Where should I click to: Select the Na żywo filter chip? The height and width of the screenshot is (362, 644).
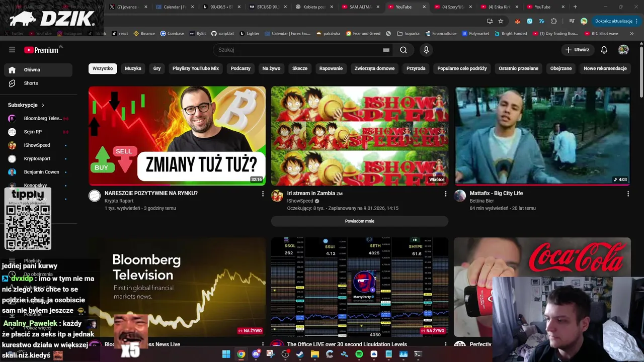[271, 68]
